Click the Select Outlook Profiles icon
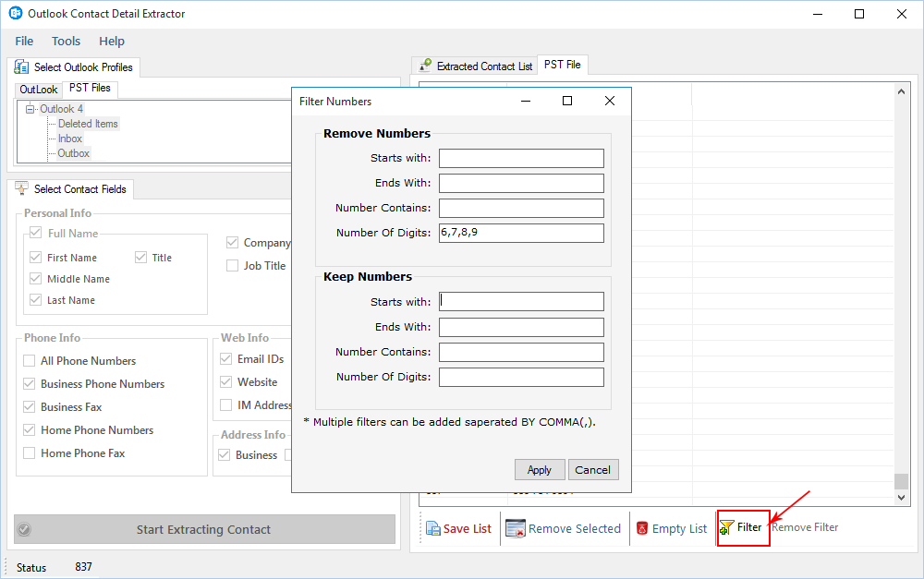 (21, 67)
